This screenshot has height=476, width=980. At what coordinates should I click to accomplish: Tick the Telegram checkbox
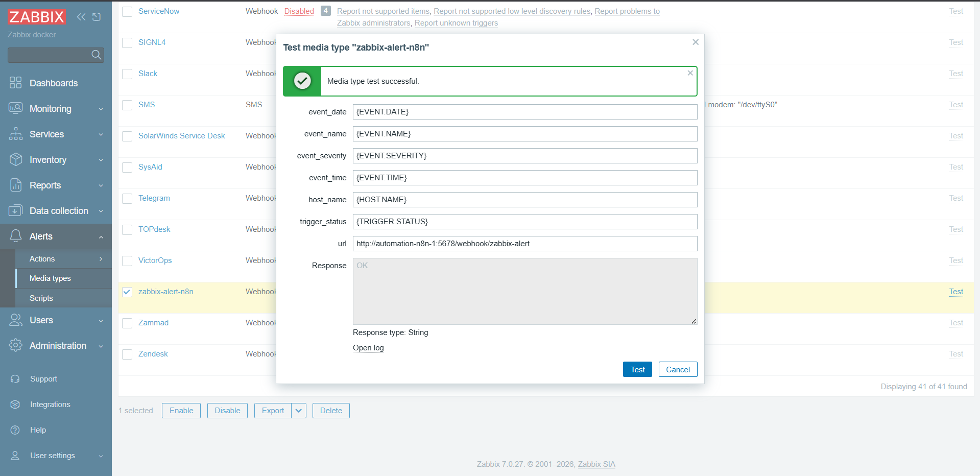127,199
